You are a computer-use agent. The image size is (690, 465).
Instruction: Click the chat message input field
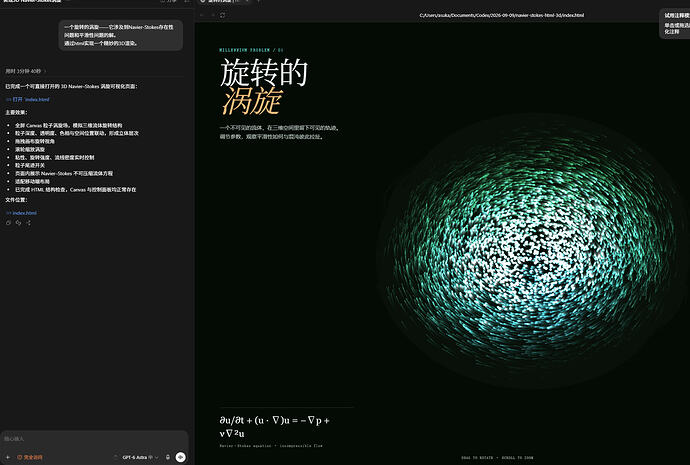point(95,439)
